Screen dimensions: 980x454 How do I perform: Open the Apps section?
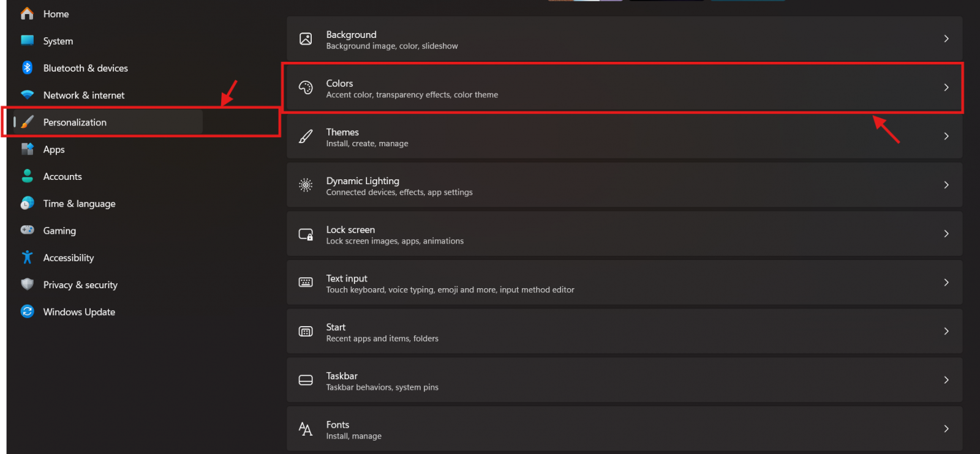[54, 149]
